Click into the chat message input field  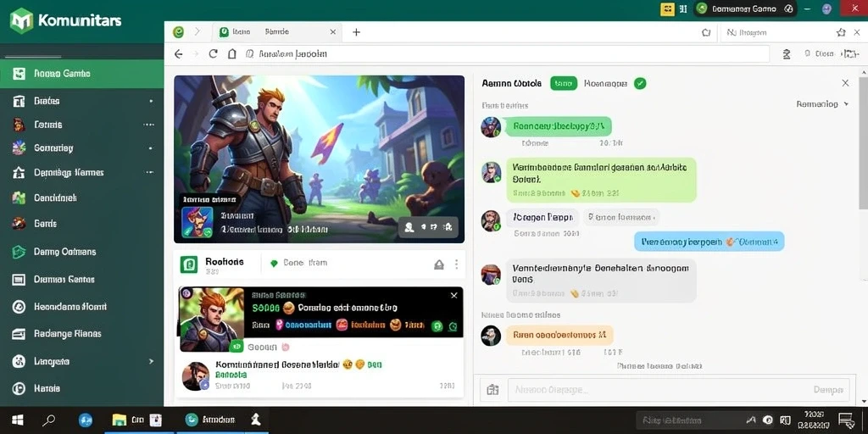659,390
